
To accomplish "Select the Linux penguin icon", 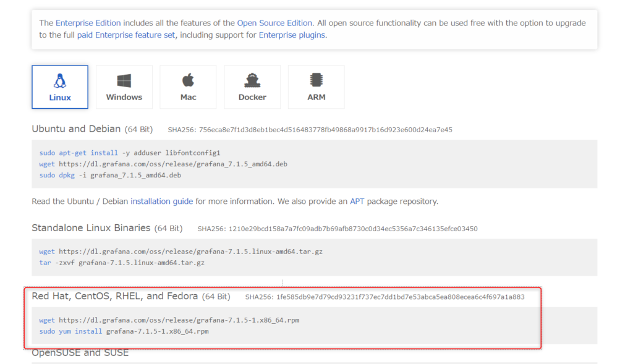I will pos(60,81).
